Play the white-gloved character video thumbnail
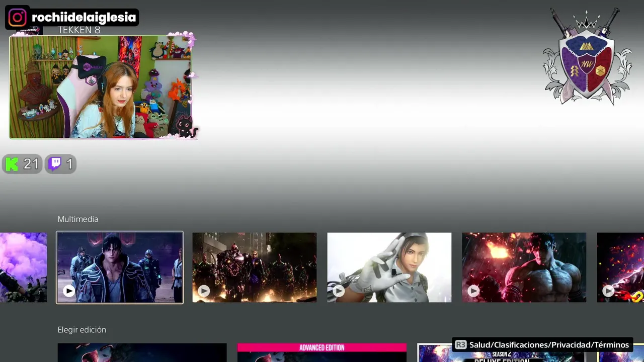The width and height of the screenshot is (644, 362). 389,267
